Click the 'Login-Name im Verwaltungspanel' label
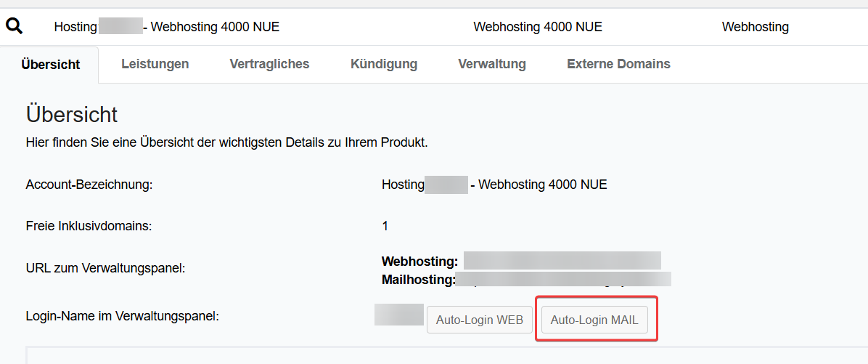 pos(122,316)
